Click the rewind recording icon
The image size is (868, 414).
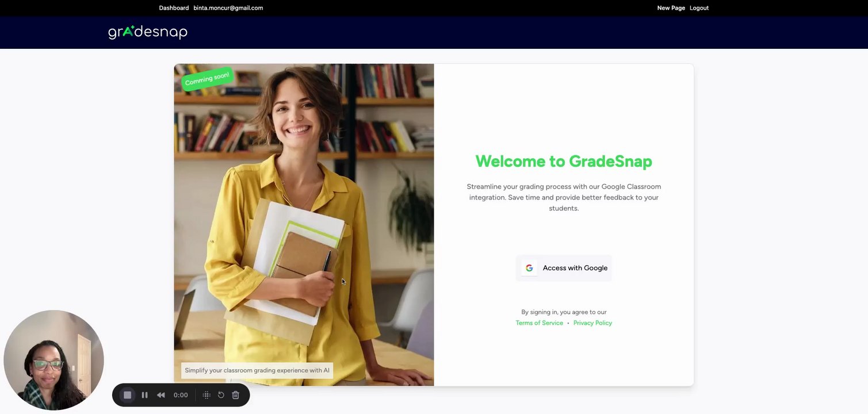[x=161, y=395]
